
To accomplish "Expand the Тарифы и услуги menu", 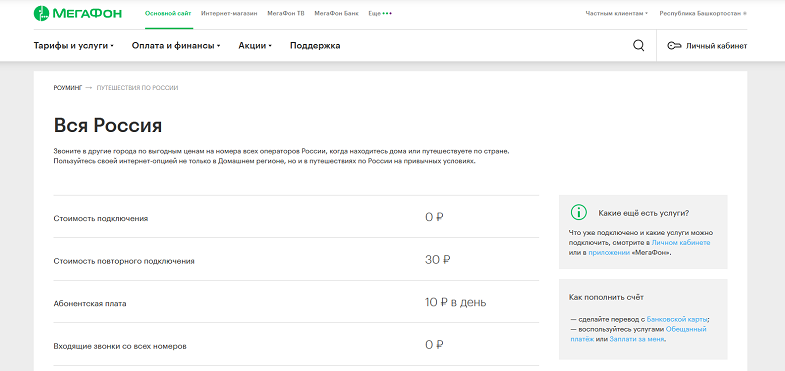I will click(74, 46).
